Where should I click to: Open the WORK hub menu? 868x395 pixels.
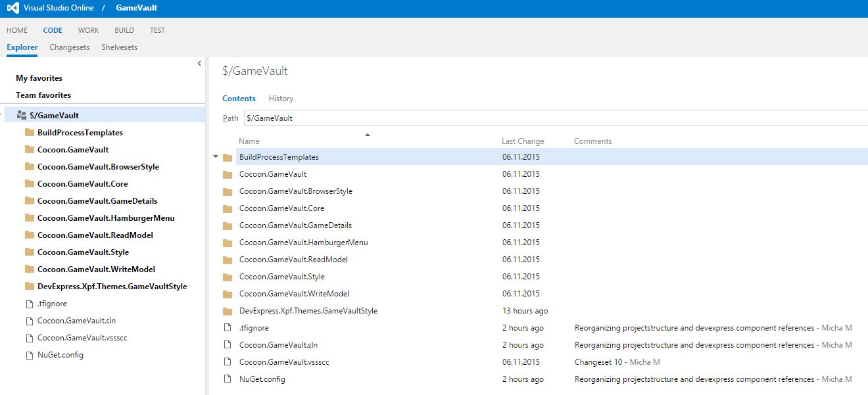[88, 30]
